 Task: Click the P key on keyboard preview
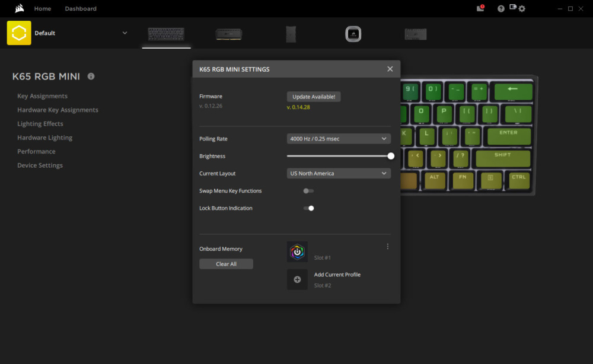point(444,113)
